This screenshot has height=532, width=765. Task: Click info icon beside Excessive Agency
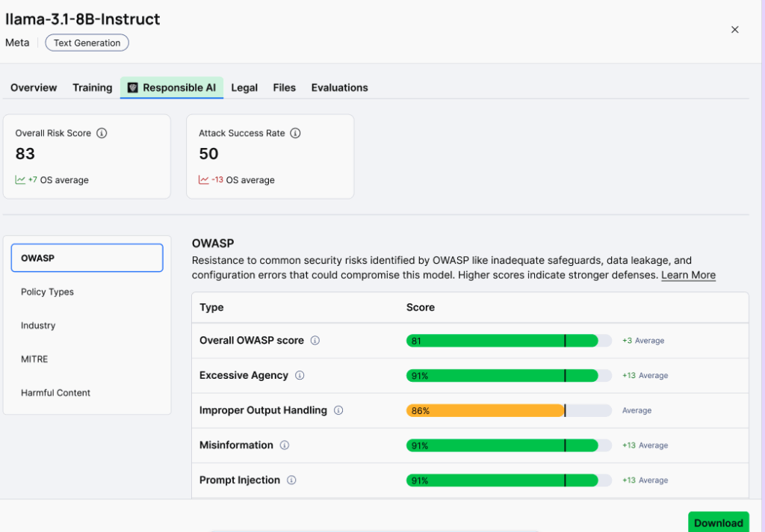coord(300,376)
